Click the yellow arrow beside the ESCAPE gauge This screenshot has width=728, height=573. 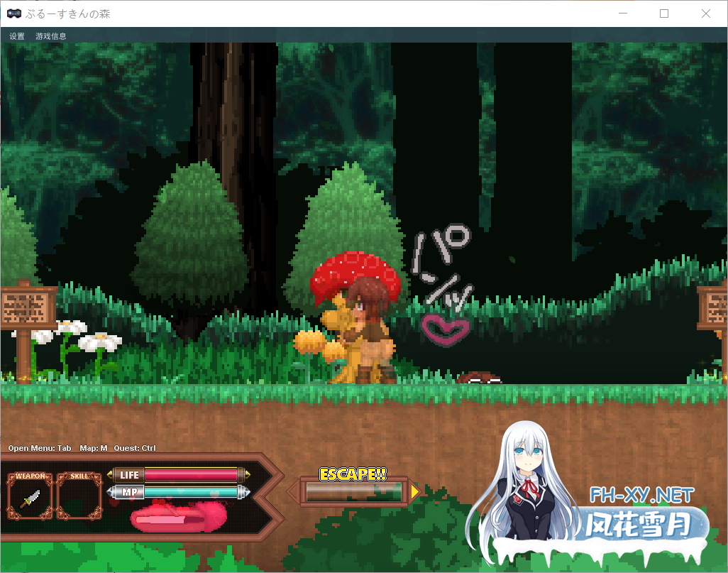point(414,490)
